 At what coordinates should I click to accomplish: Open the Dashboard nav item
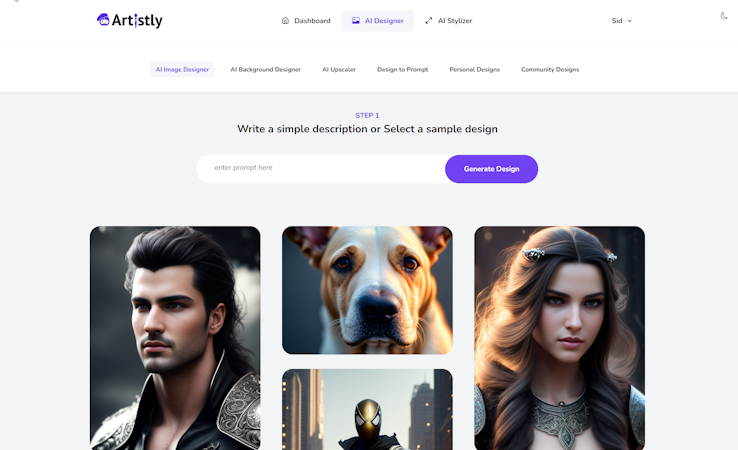306,21
